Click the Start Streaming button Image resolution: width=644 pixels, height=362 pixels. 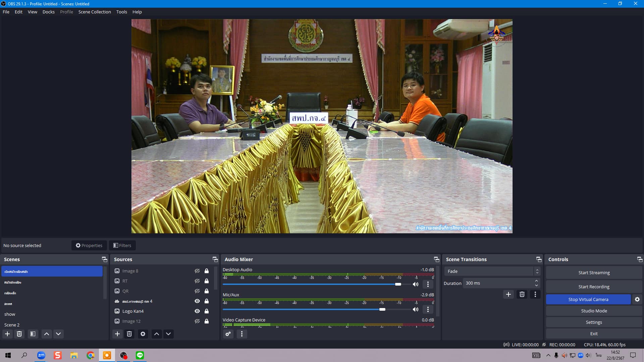point(594,272)
